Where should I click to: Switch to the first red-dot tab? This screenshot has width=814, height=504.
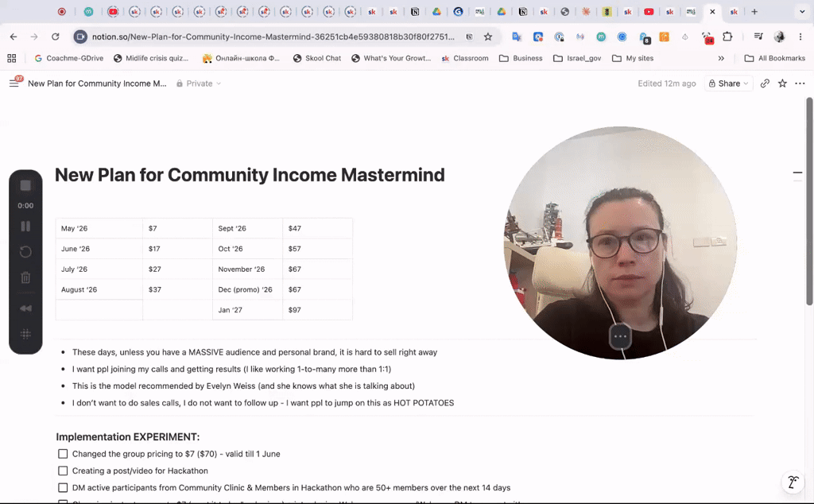[x=62, y=11]
